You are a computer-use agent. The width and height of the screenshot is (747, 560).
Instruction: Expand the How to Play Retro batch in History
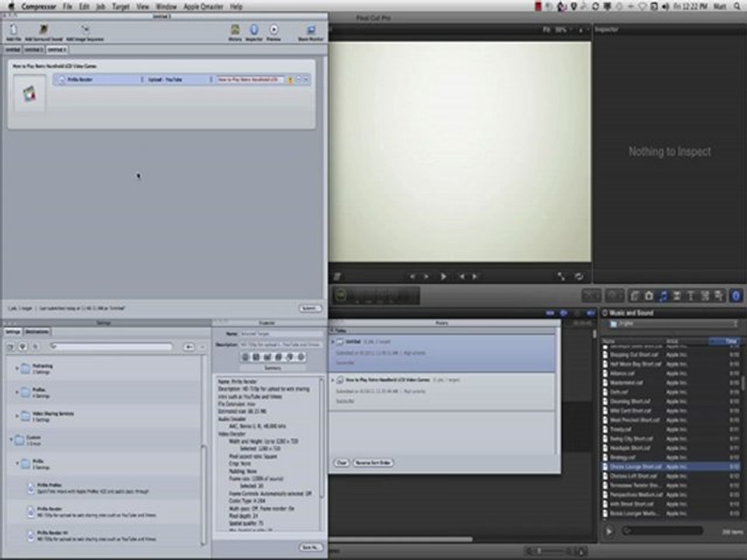[333, 380]
